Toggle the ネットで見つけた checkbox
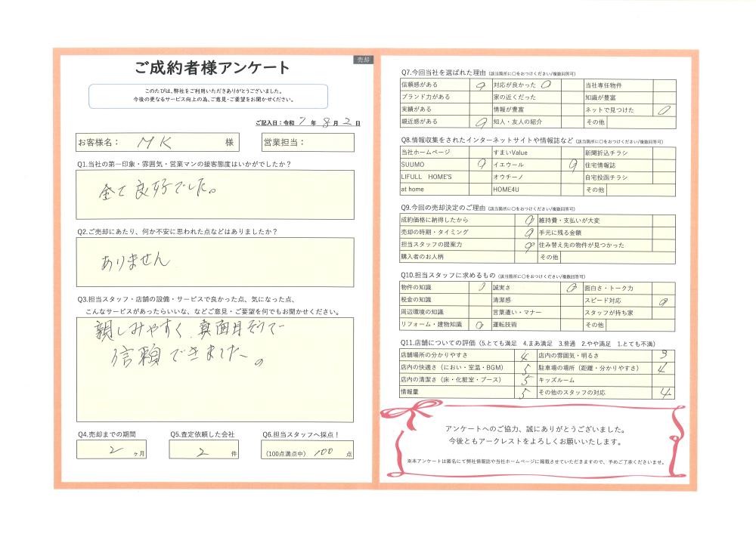756x534 pixels. pyautogui.click(x=663, y=110)
